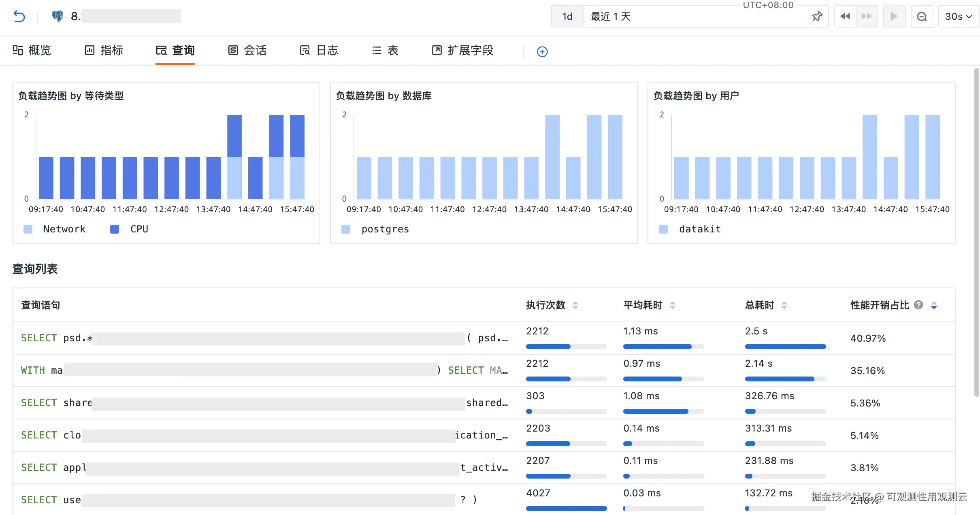Switch to the 指标 tab

104,50
